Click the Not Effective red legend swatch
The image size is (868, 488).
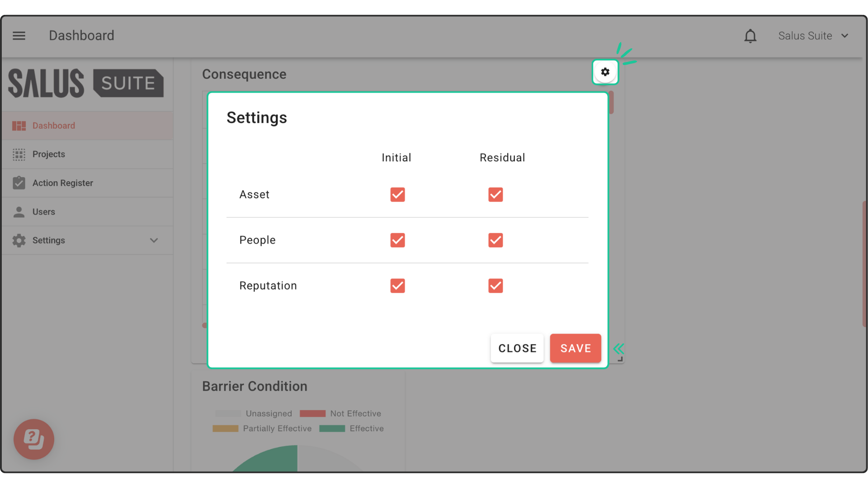coord(312,413)
